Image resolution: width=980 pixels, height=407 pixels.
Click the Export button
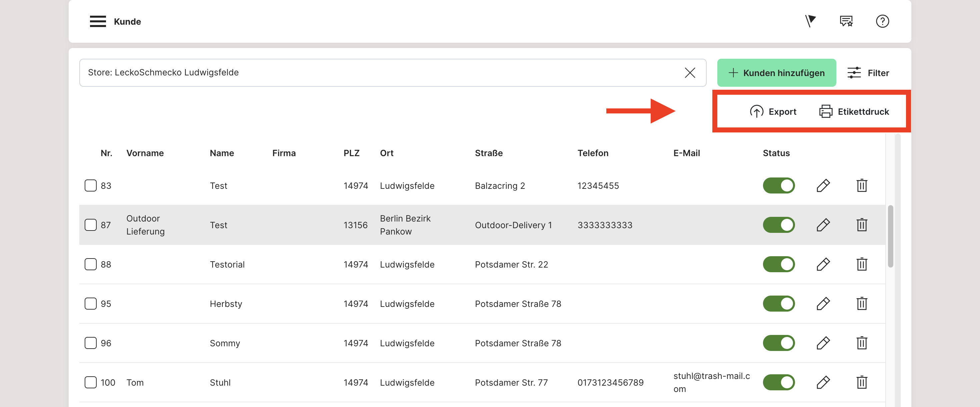773,111
